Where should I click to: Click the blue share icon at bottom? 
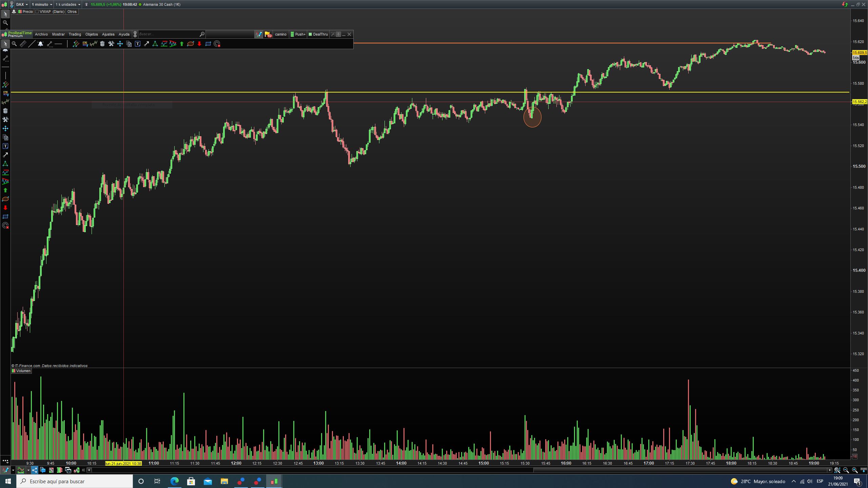click(x=35, y=470)
